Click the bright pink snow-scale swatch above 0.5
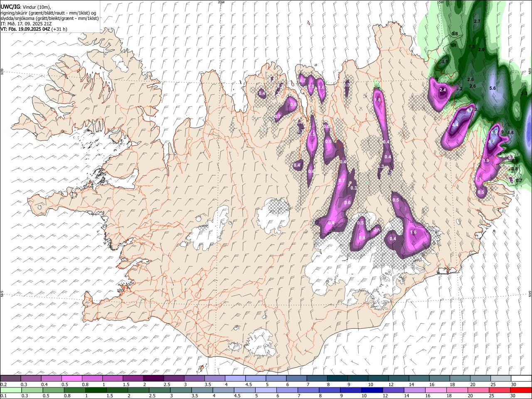This screenshot has width=532, height=399. point(71,379)
